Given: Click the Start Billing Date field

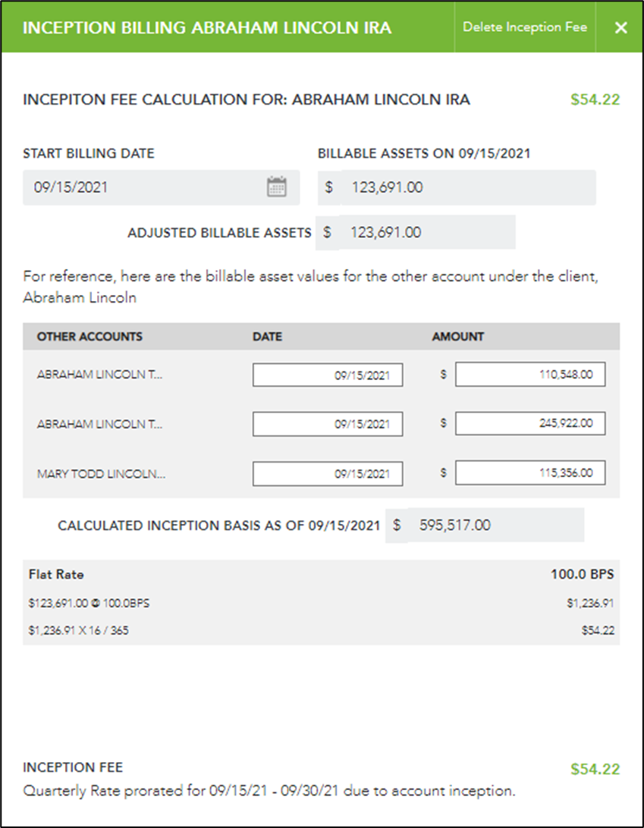Looking at the screenshot, I should tap(144, 187).
